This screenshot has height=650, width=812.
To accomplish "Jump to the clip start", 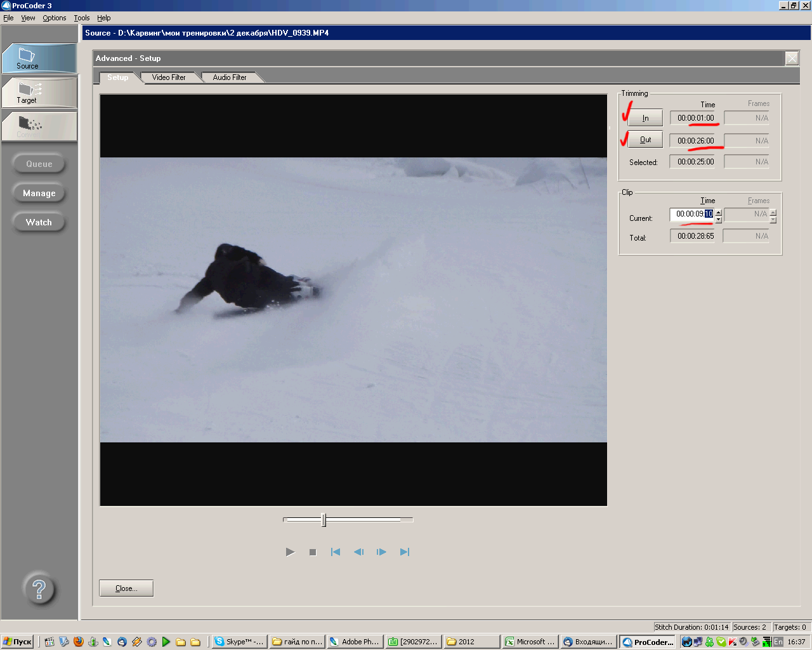I will (336, 552).
